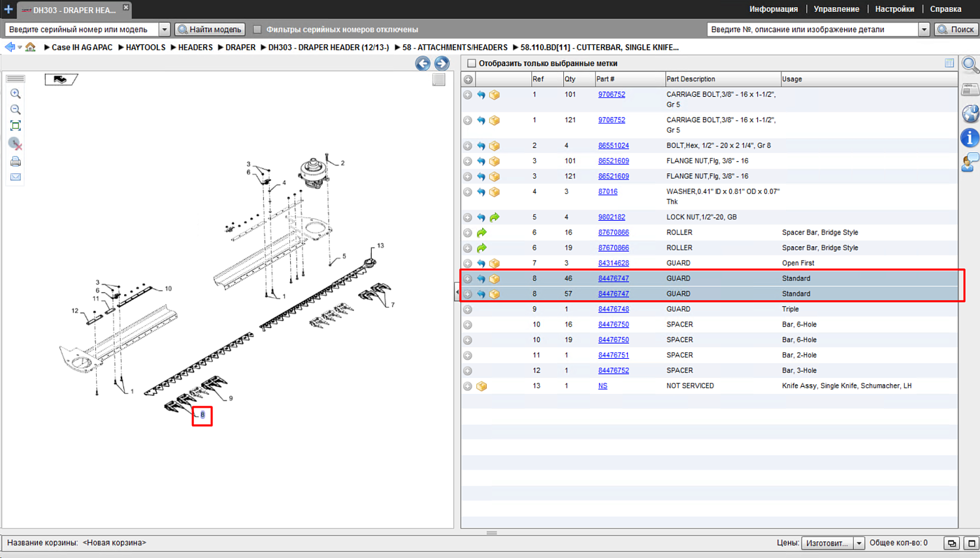The width and height of the screenshot is (980, 558).
Task: Open part number 86551024 link
Action: coord(613,146)
